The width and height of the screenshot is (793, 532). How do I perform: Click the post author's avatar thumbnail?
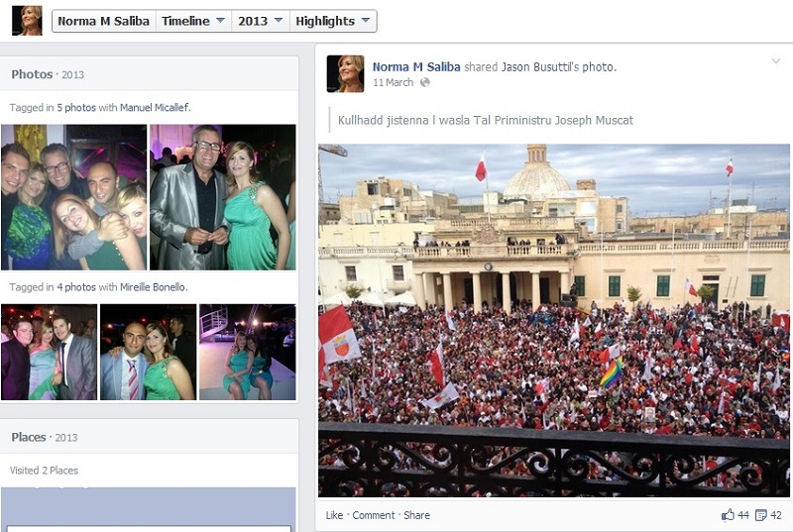[x=346, y=74]
